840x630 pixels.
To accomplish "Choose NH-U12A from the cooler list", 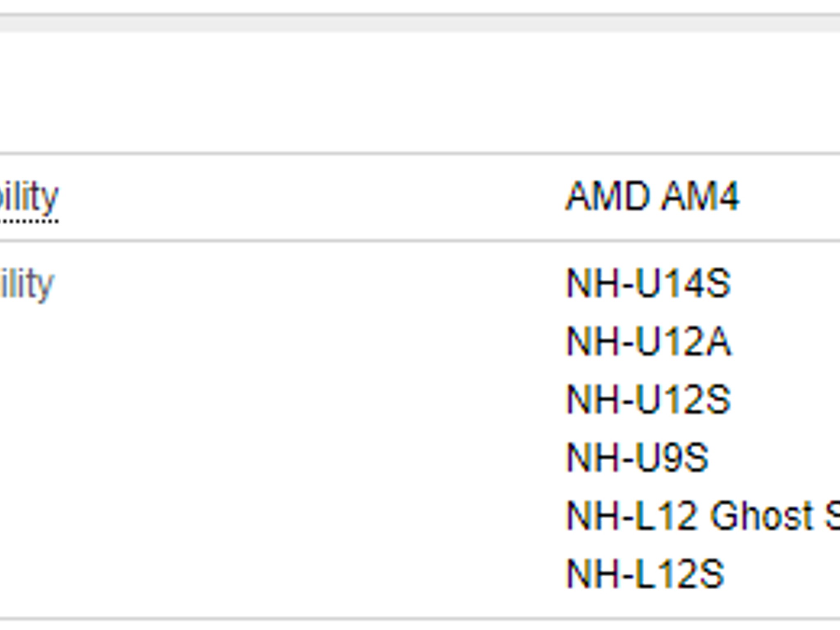I will click(x=648, y=342).
